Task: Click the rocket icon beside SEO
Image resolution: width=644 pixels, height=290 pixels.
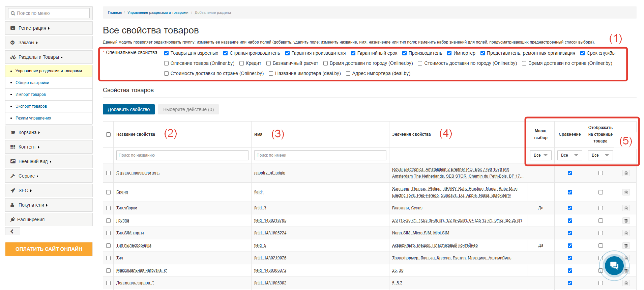Action: pyautogui.click(x=13, y=190)
